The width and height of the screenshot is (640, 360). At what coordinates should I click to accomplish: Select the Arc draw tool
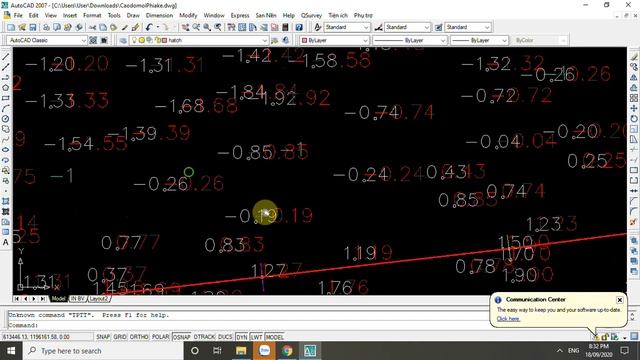point(5,109)
